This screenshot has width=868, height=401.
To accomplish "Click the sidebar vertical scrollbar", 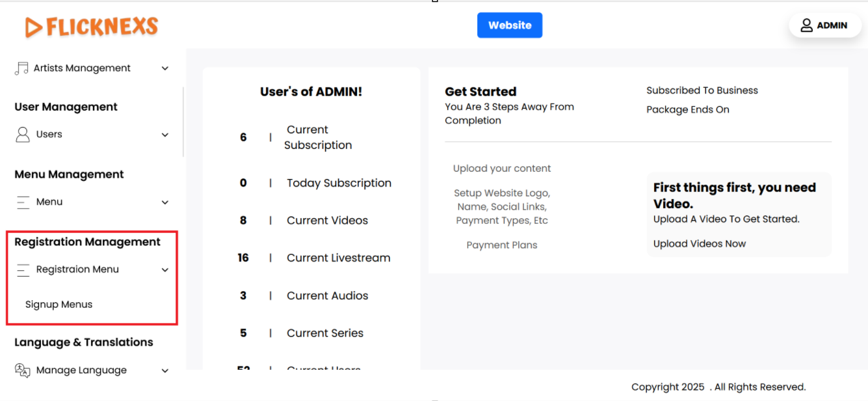I will [183, 122].
